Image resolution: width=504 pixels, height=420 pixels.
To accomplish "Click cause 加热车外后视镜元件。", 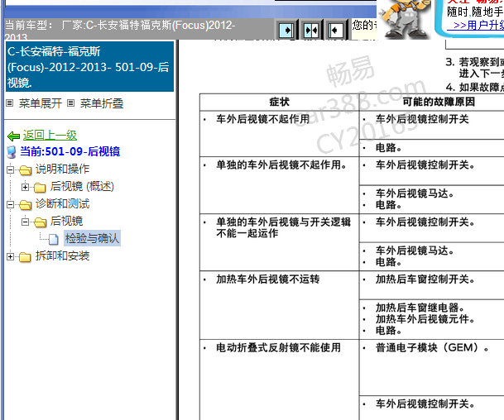I will coord(425,319).
